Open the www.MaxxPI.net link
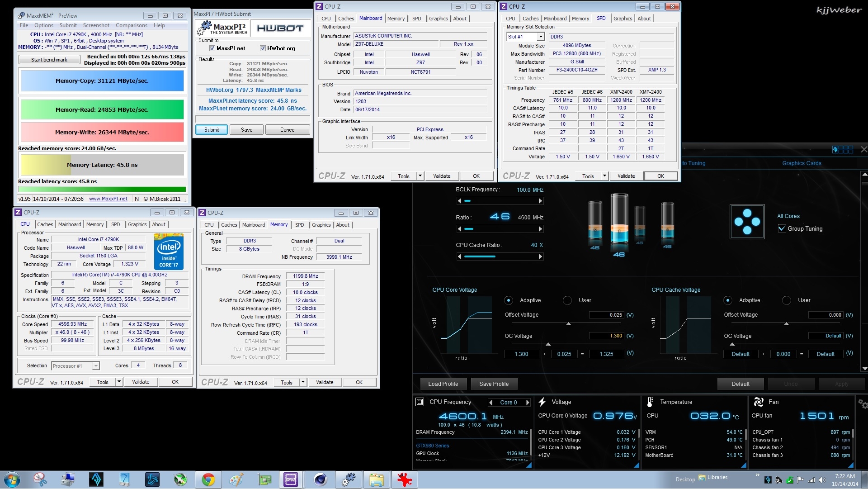Screen dimensions: 868x489 click(108, 199)
